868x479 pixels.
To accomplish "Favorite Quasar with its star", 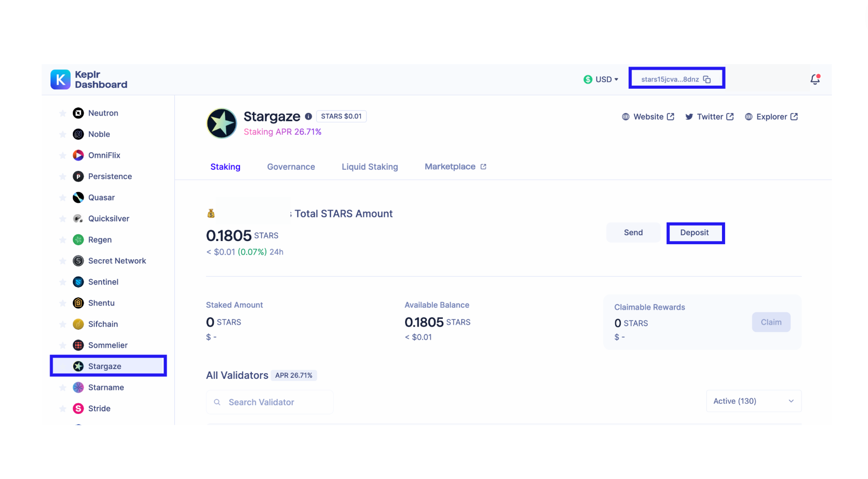I will pyautogui.click(x=62, y=198).
